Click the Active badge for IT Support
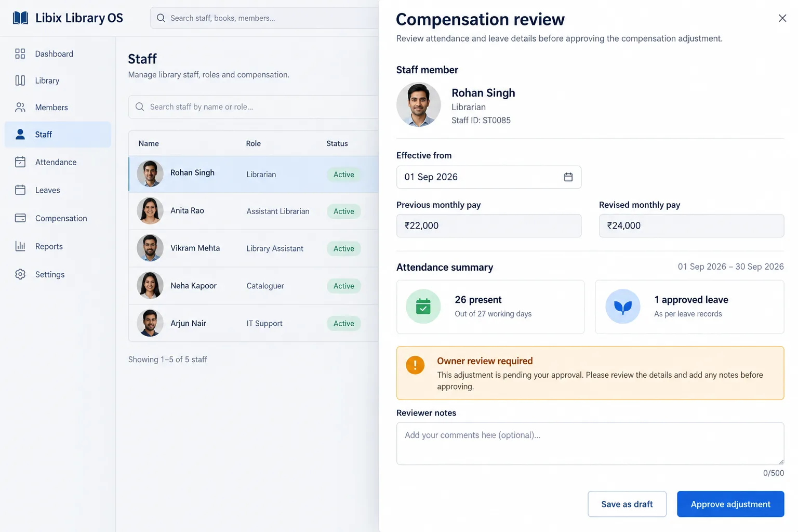The height and width of the screenshot is (532, 798). [x=344, y=323]
